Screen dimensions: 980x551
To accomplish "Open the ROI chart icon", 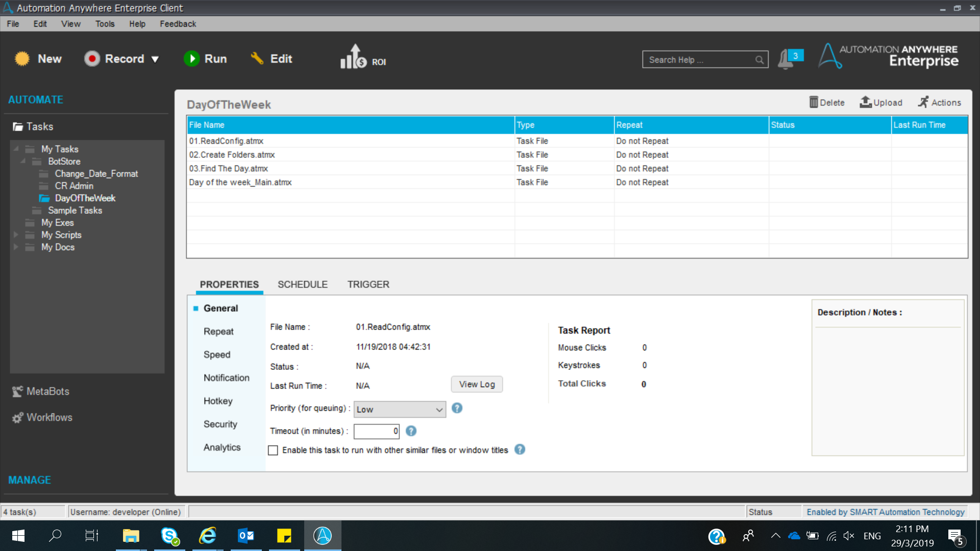I will pos(354,58).
